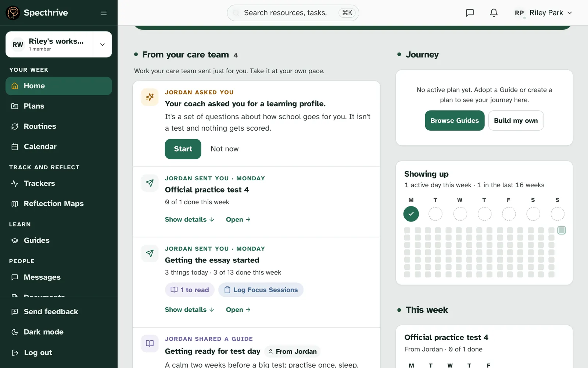
Task: Click the RP avatar in header
Action: point(519,13)
